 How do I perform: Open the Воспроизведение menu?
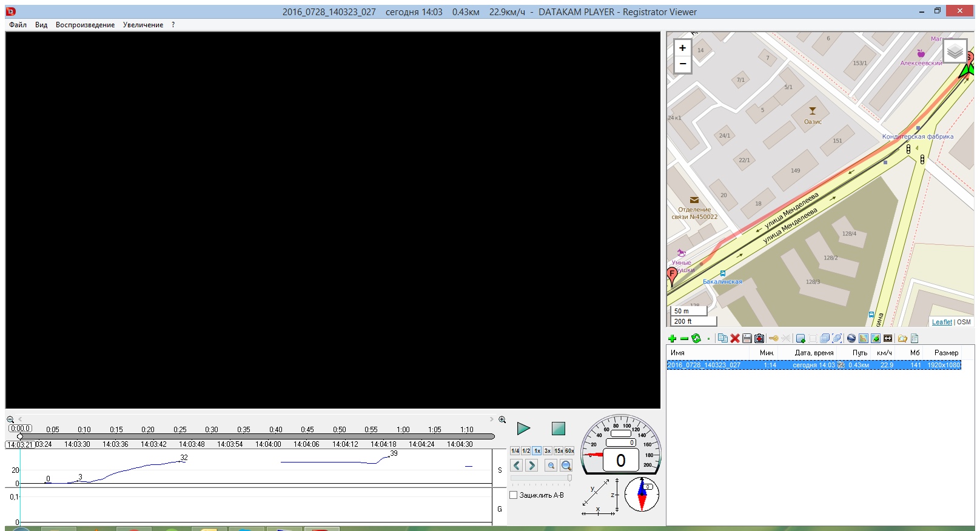pyautogui.click(x=85, y=25)
